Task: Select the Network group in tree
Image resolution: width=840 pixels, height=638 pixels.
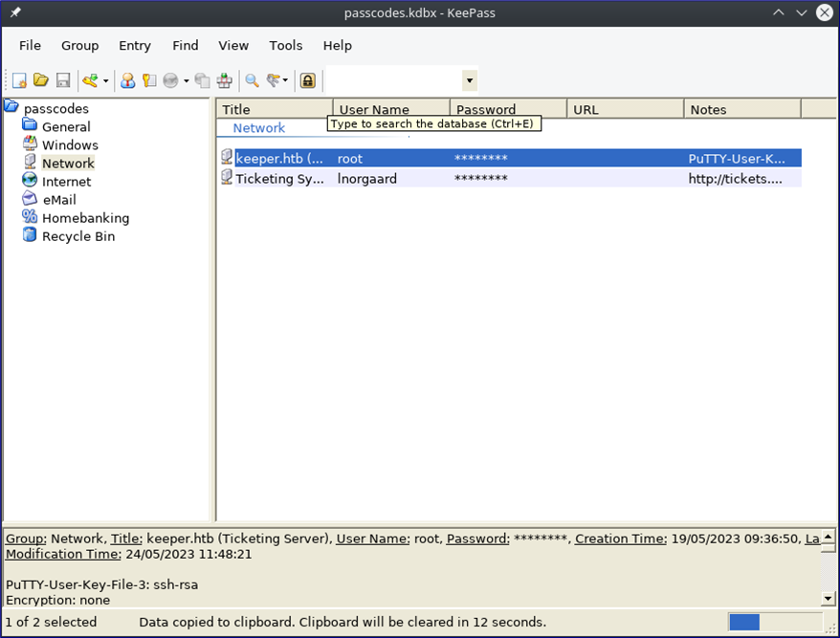Action: point(68,164)
